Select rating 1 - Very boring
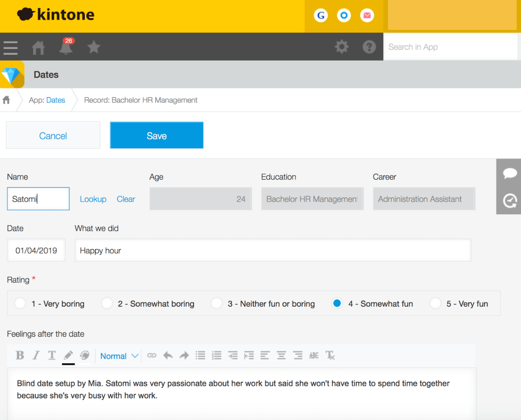Viewport: 521px width, 420px height. click(x=20, y=304)
